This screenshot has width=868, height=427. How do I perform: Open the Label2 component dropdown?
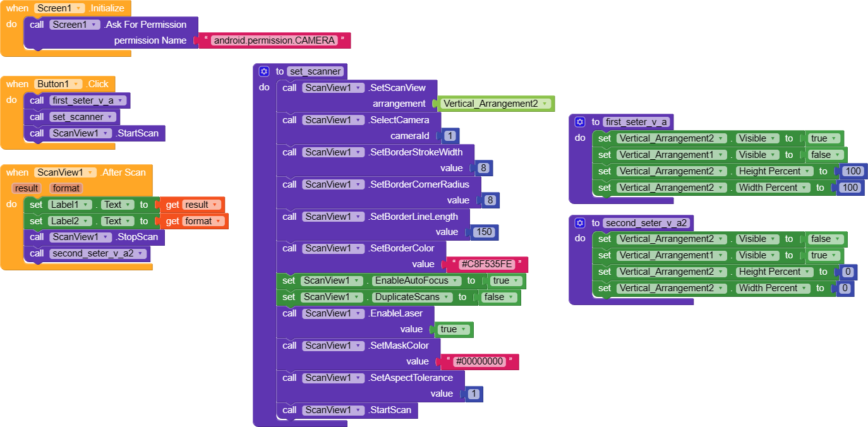click(x=69, y=221)
